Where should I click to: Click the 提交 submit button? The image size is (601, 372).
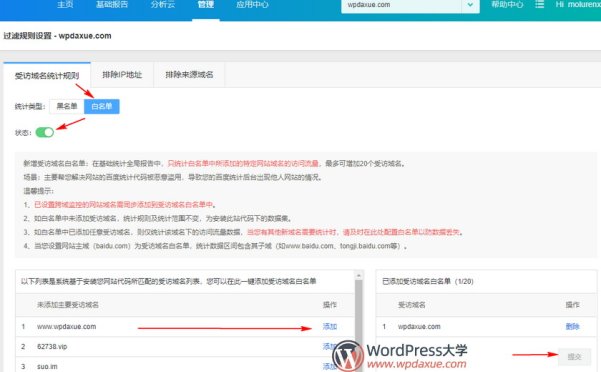(574, 357)
